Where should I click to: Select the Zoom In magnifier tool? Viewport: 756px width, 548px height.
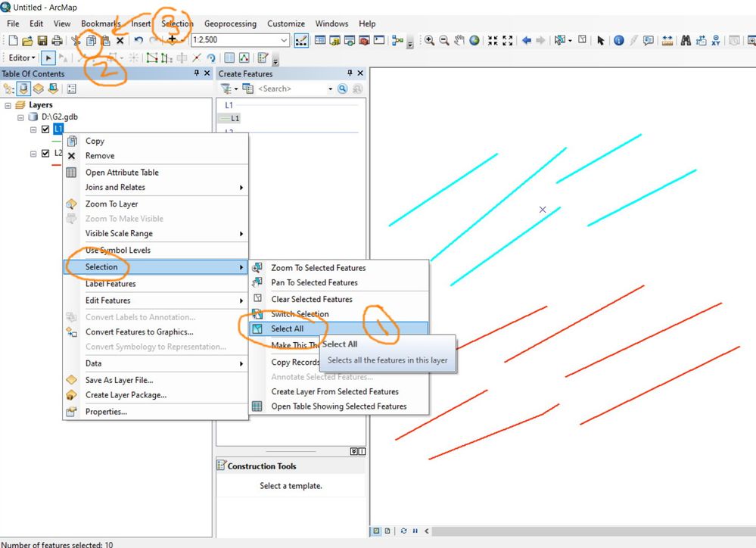(x=429, y=41)
